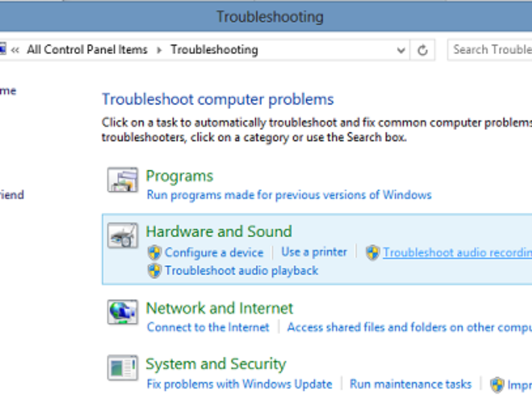Open System and Security category
Image resolution: width=532 pixels, height=399 pixels.
click(x=216, y=364)
